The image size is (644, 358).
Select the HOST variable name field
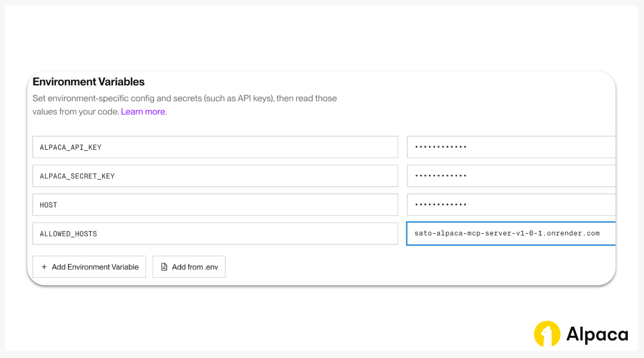[x=215, y=205]
